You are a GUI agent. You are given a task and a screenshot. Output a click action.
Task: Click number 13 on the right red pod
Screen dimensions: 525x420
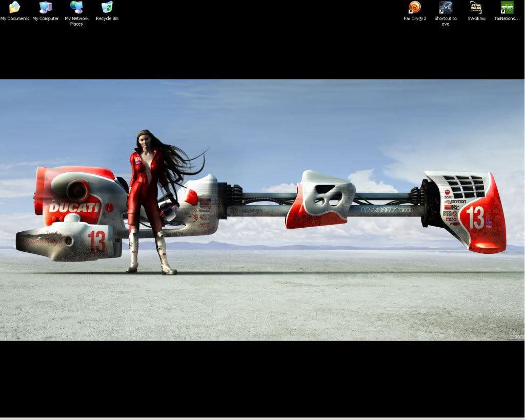coord(475,217)
